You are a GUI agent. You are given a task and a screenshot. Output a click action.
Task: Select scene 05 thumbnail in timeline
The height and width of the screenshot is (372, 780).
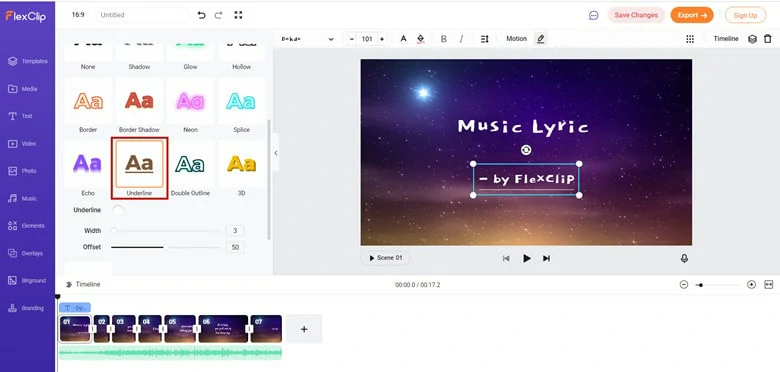tap(180, 329)
